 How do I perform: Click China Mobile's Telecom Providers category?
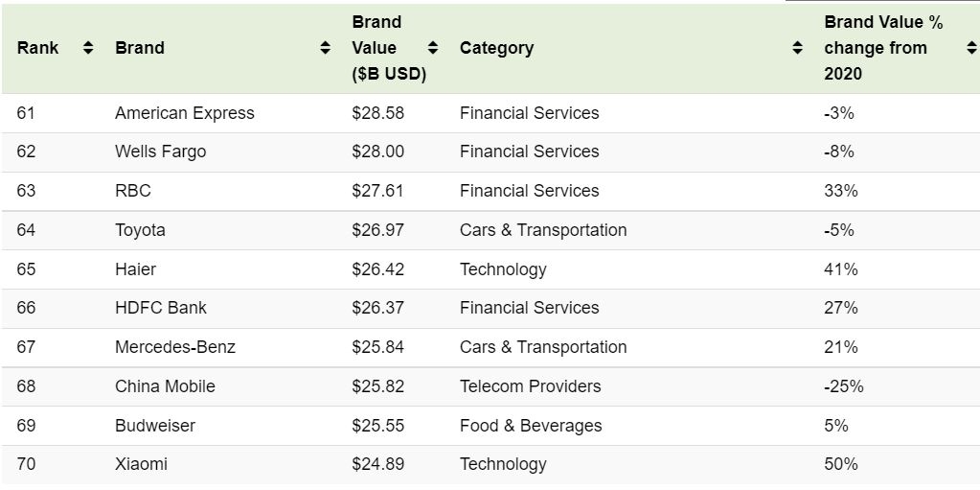click(x=530, y=386)
